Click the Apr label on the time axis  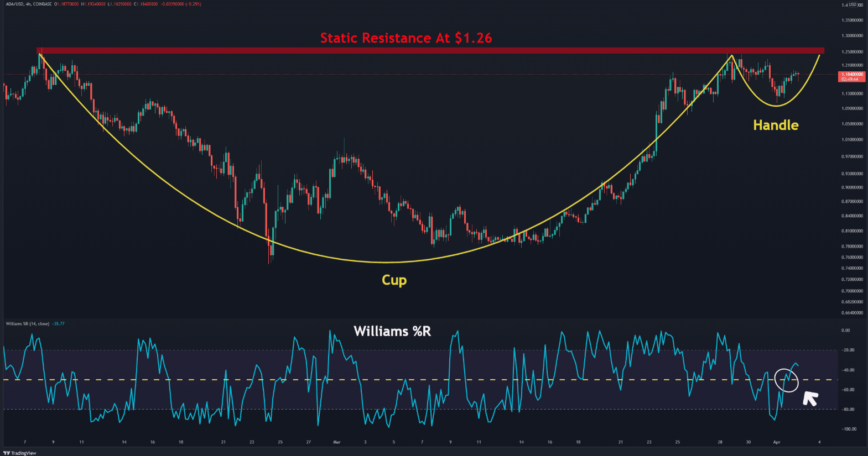(777, 442)
